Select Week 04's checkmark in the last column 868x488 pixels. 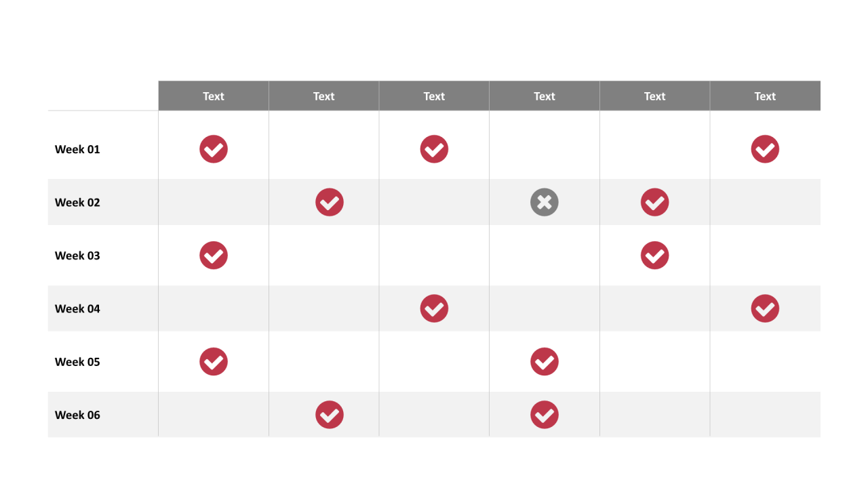pyautogui.click(x=765, y=308)
